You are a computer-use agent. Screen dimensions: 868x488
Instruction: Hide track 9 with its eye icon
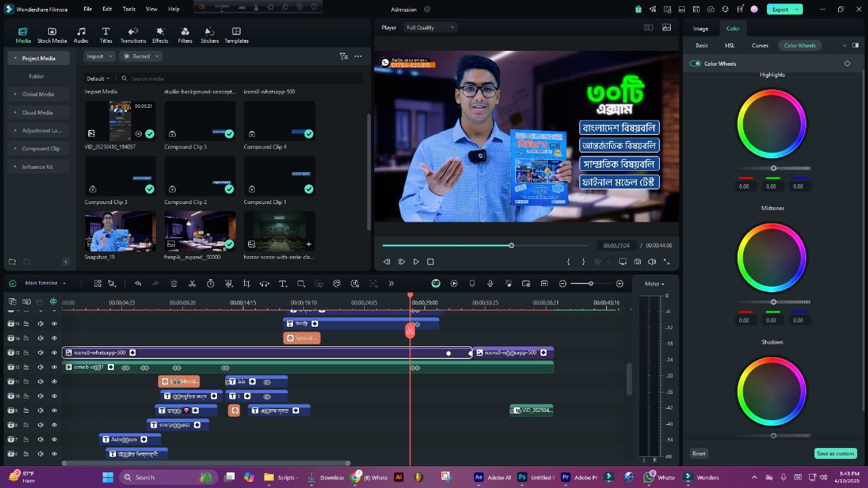[x=54, y=410]
